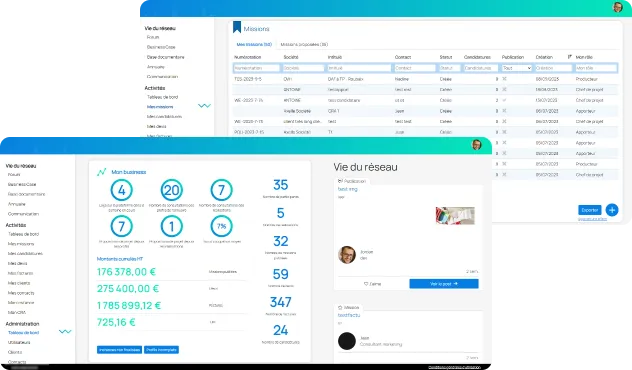Open Communication in the dashboard window sidebar

pos(23,214)
